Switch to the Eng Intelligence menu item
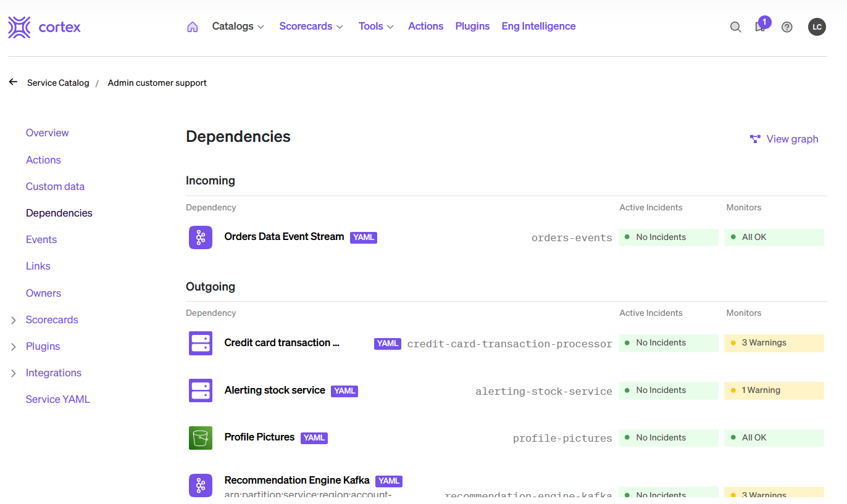The image size is (847, 504). 538,26
